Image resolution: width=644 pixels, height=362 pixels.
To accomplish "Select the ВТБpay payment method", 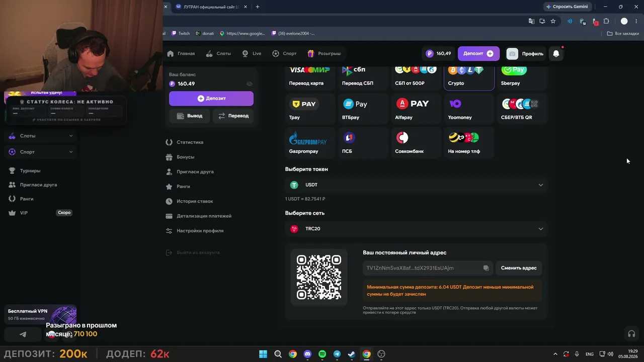I will coord(363,109).
